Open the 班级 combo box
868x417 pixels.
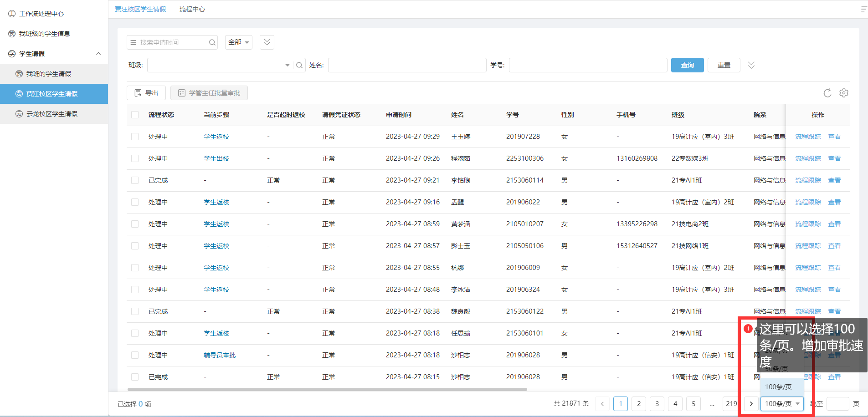click(220, 65)
